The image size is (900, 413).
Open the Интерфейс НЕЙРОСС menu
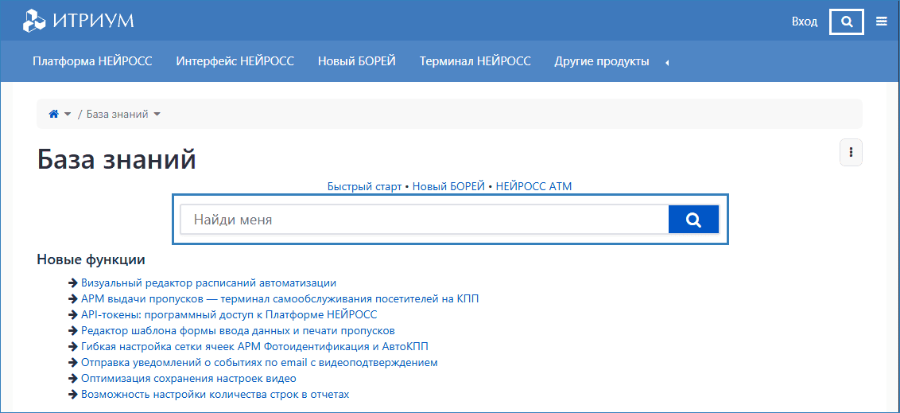(x=235, y=61)
